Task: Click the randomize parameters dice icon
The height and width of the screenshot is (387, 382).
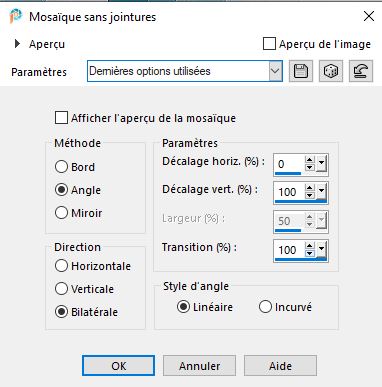Action: pos(331,71)
